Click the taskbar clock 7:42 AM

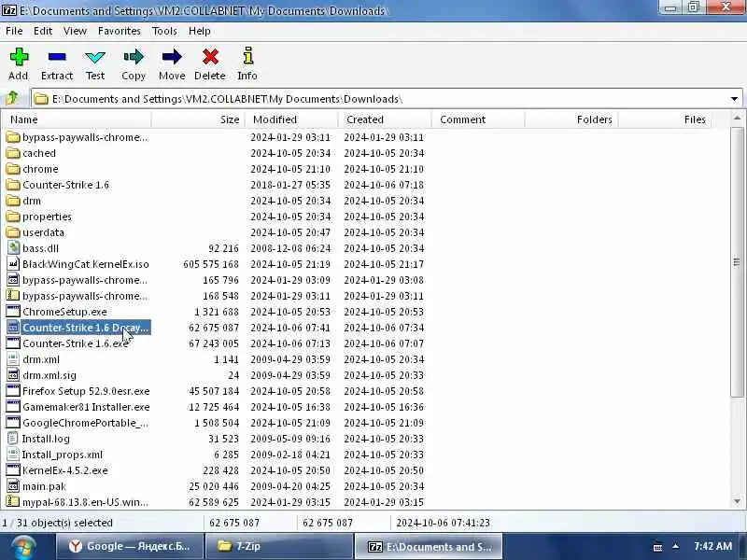coord(712,546)
